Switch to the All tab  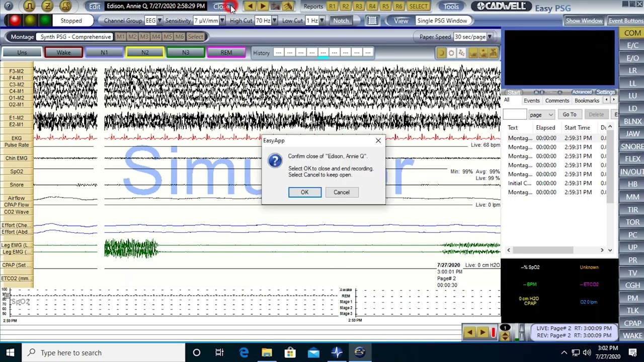click(507, 100)
